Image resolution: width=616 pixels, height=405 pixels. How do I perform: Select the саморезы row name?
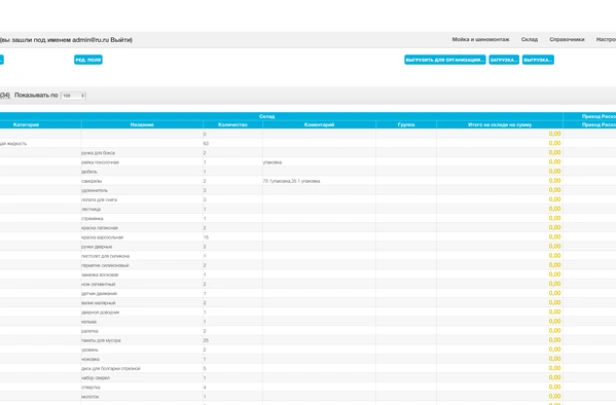click(92, 181)
